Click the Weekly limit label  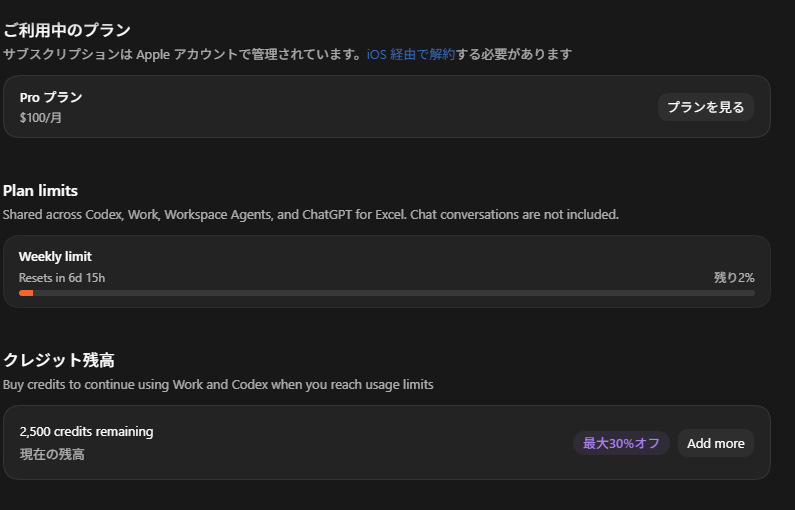55,257
